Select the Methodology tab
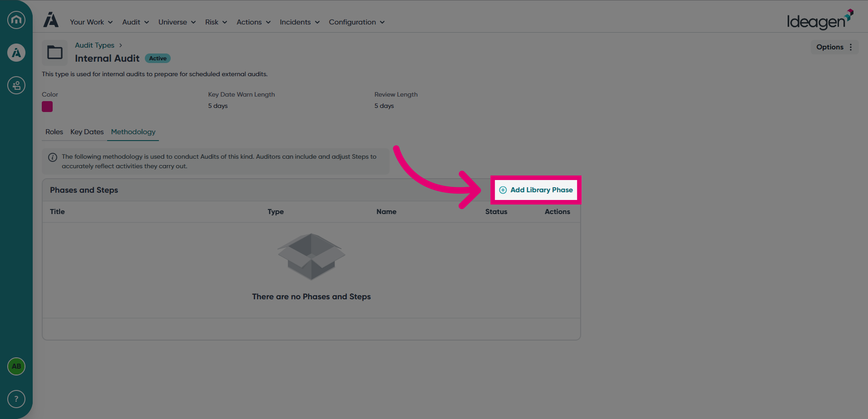Image resolution: width=868 pixels, height=419 pixels. [133, 132]
